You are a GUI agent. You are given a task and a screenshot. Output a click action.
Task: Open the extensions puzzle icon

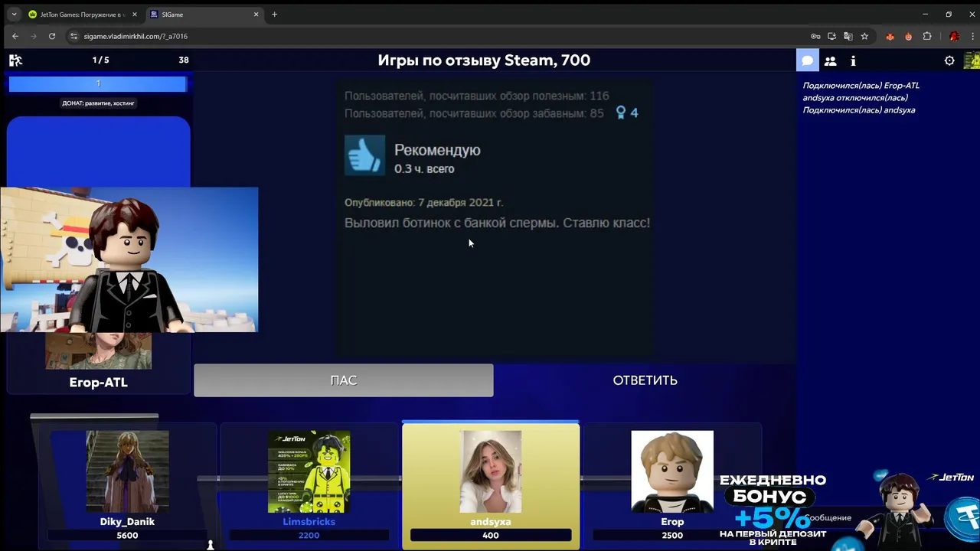coord(927,36)
